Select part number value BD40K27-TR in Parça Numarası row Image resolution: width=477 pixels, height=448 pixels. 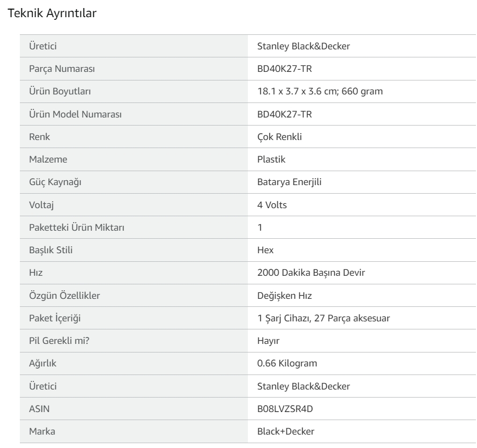[284, 69]
